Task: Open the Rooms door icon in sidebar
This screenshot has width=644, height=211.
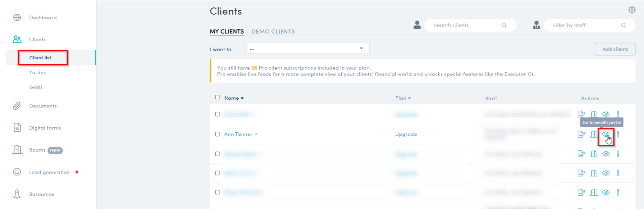Action: [17, 150]
